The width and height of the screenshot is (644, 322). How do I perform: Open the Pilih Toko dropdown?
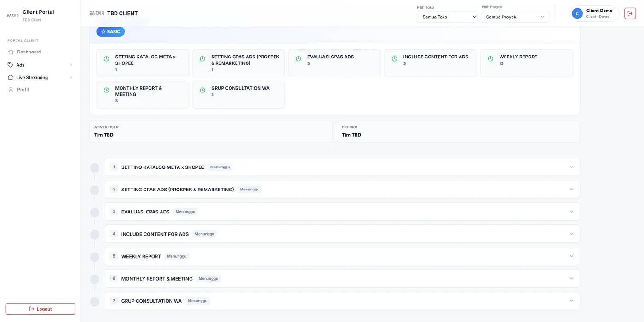tap(447, 17)
